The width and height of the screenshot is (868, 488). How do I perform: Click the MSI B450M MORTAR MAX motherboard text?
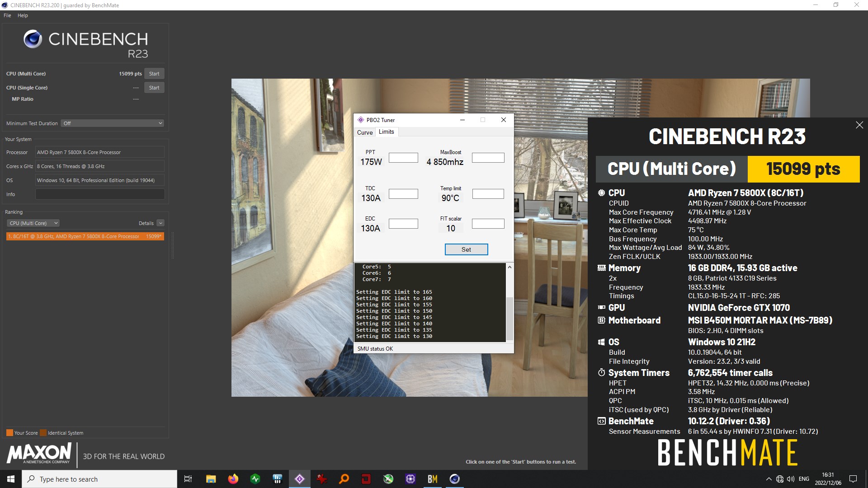click(x=760, y=320)
